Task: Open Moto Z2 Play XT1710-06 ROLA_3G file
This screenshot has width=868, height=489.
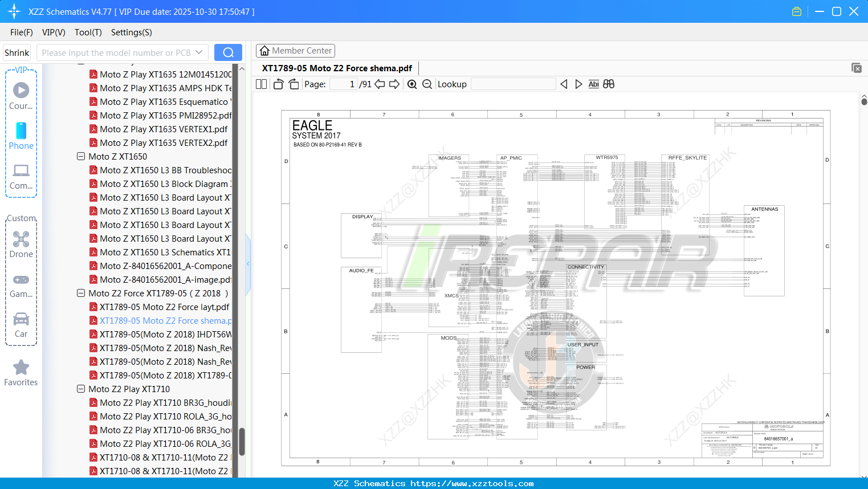Action: (x=161, y=443)
